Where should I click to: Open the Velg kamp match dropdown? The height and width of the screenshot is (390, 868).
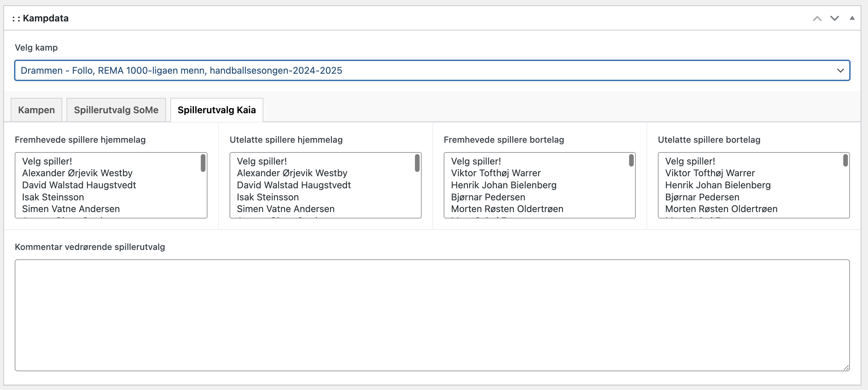tap(432, 70)
